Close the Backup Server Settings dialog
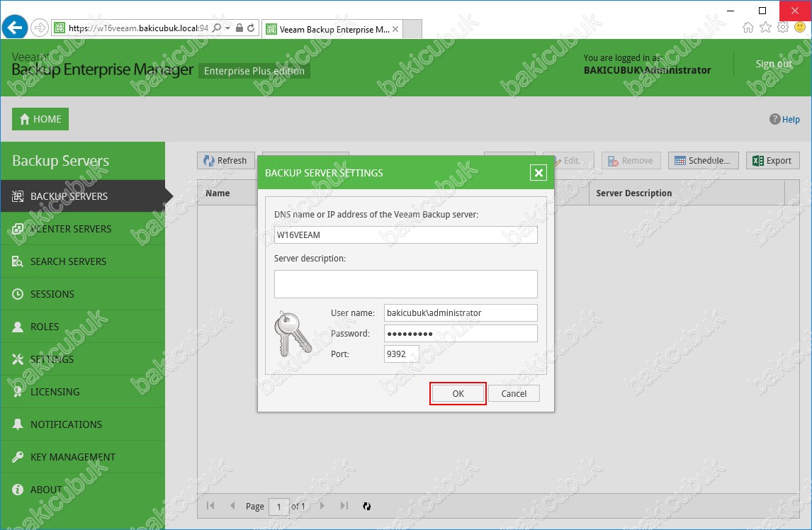The height and width of the screenshot is (530, 812). (538, 172)
